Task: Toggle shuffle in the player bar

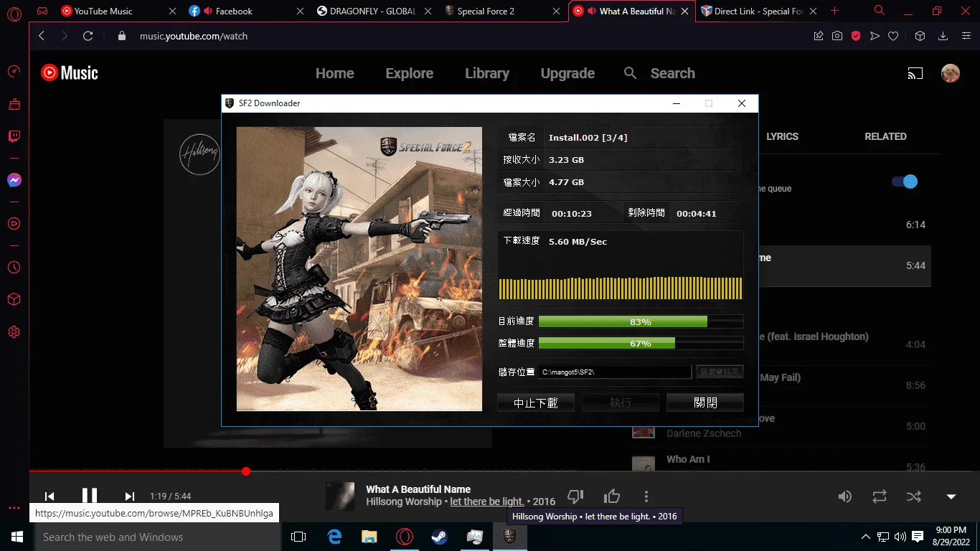Action: click(x=913, y=496)
